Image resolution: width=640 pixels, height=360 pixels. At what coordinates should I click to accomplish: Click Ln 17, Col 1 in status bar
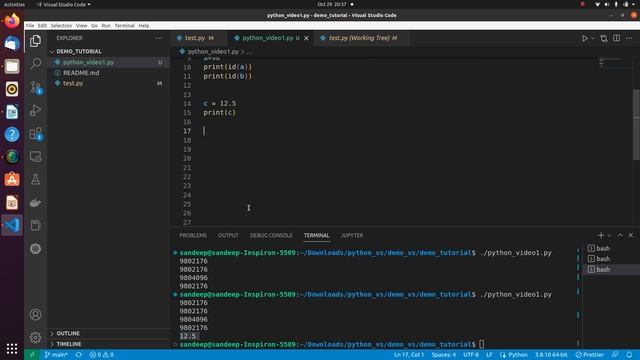coord(409,355)
